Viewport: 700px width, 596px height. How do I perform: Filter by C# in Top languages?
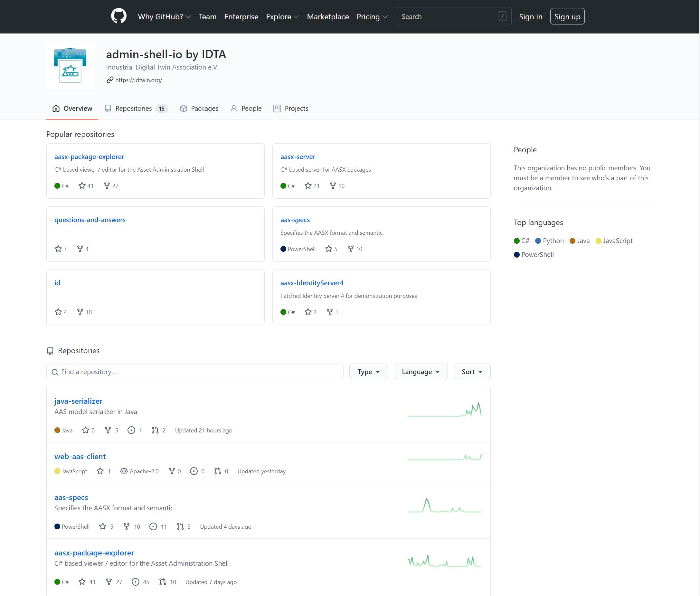coord(522,241)
